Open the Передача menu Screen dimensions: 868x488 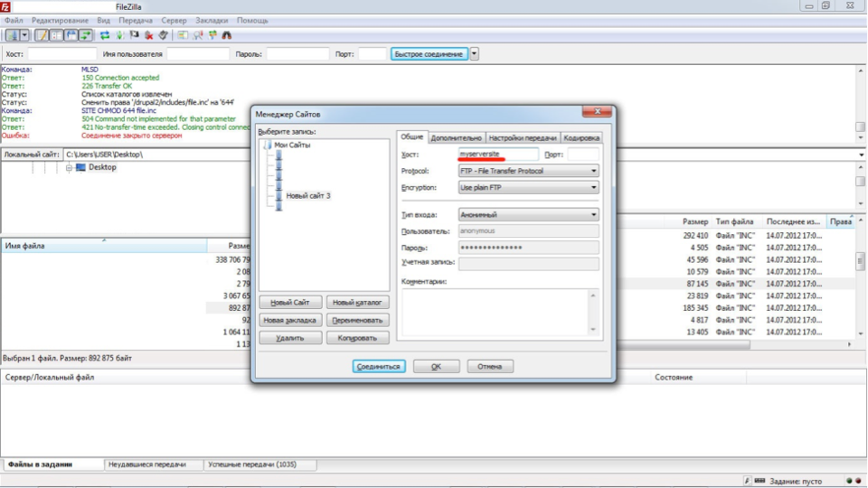(136, 21)
